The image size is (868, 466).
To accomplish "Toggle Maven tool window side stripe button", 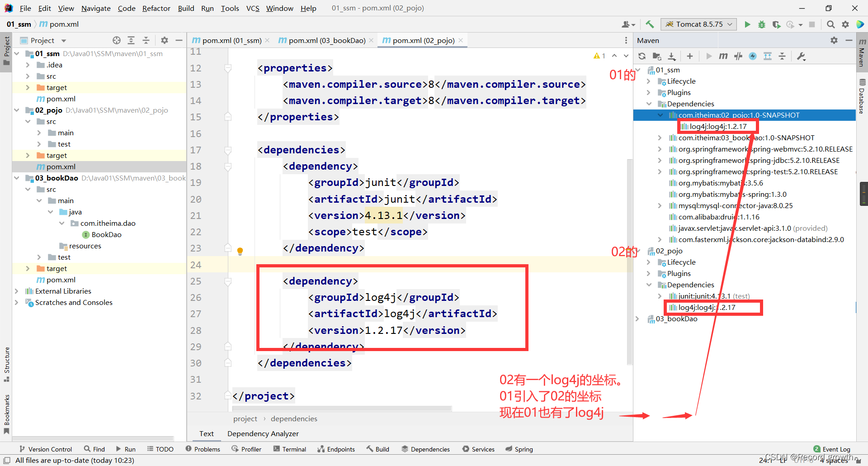I will (862, 52).
